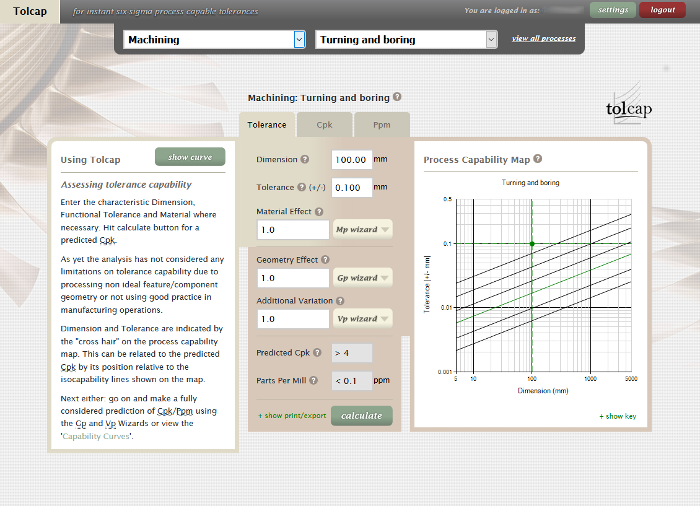This screenshot has height=506, width=700.
Task: Switch to the Cpk tab
Action: [325, 125]
